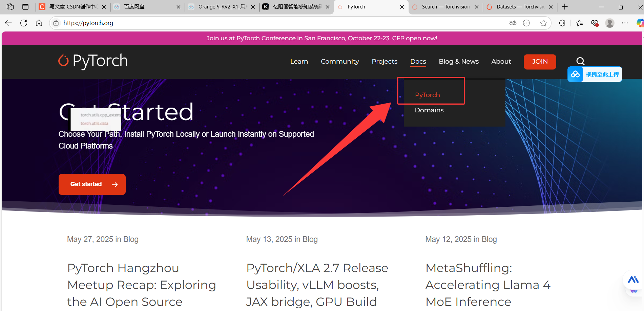Click the Get started button
The width and height of the screenshot is (644, 311).
coord(92,184)
